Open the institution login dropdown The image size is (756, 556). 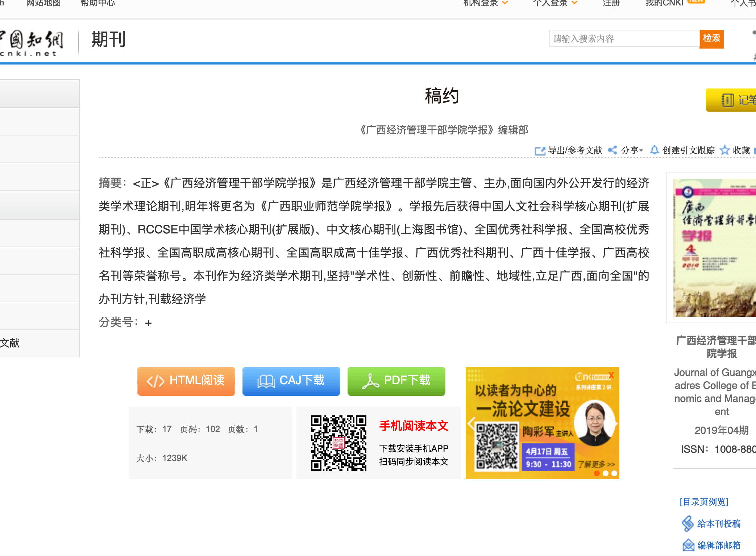[x=486, y=4]
